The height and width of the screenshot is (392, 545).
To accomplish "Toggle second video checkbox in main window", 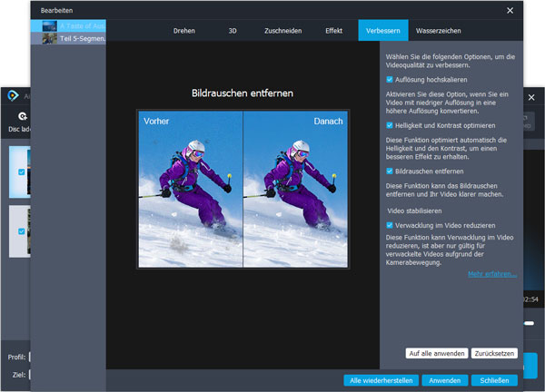I will click(x=22, y=231).
